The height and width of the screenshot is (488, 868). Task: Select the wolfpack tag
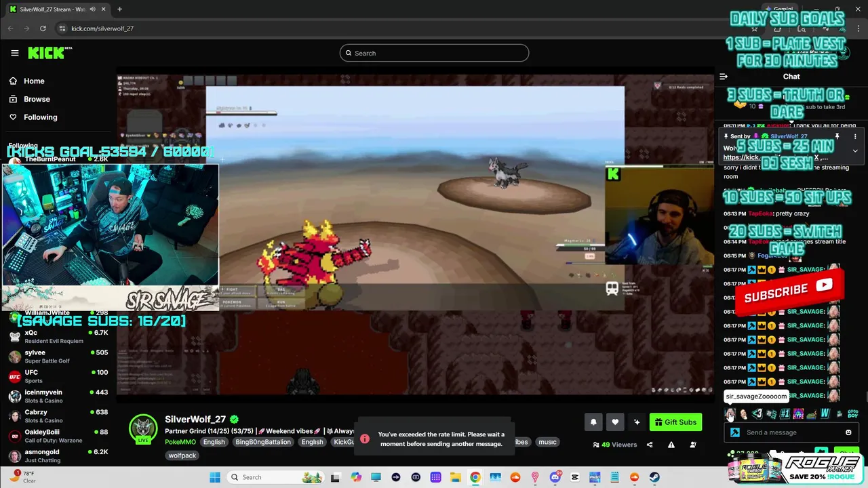point(182,455)
